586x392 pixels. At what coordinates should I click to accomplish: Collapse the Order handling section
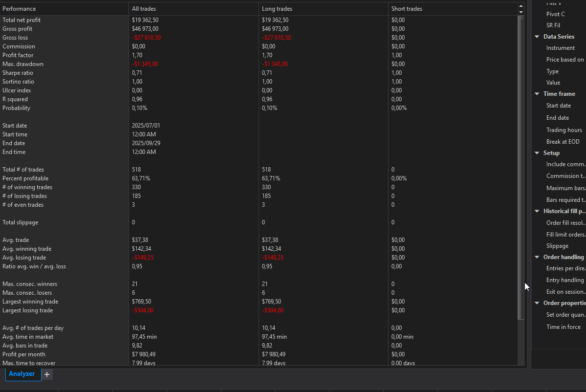[537, 257]
